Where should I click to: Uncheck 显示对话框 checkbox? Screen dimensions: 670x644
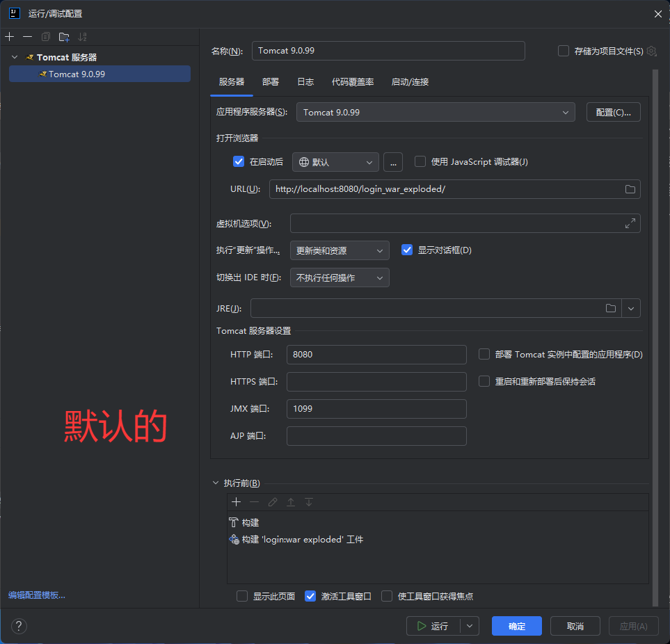tap(407, 250)
